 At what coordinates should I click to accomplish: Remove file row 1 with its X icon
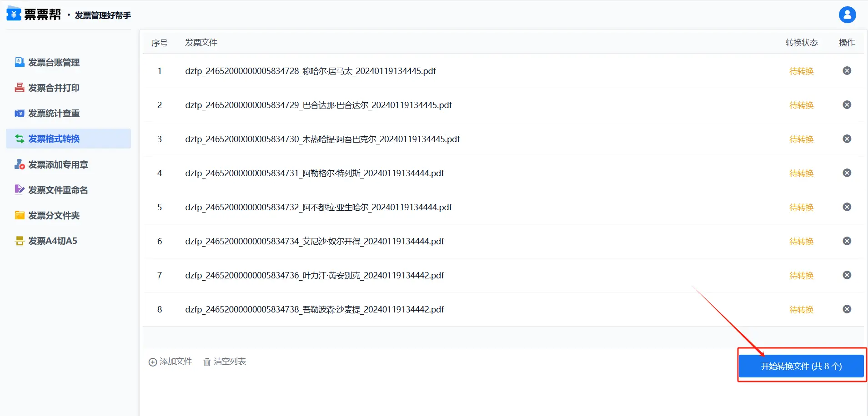coord(847,71)
